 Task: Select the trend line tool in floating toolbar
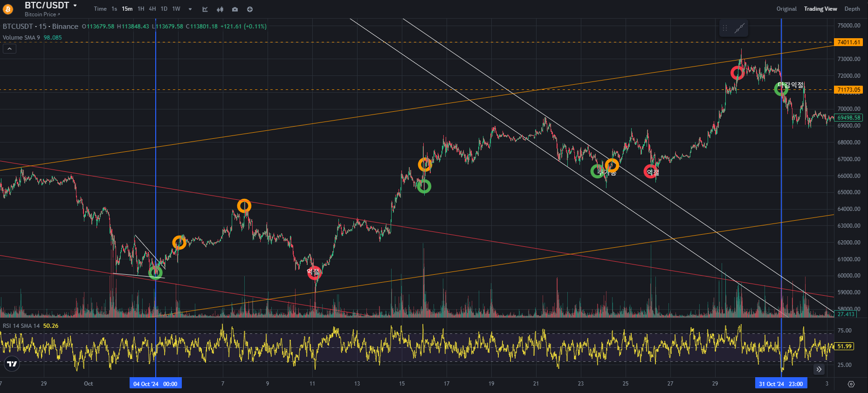point(739,28)
